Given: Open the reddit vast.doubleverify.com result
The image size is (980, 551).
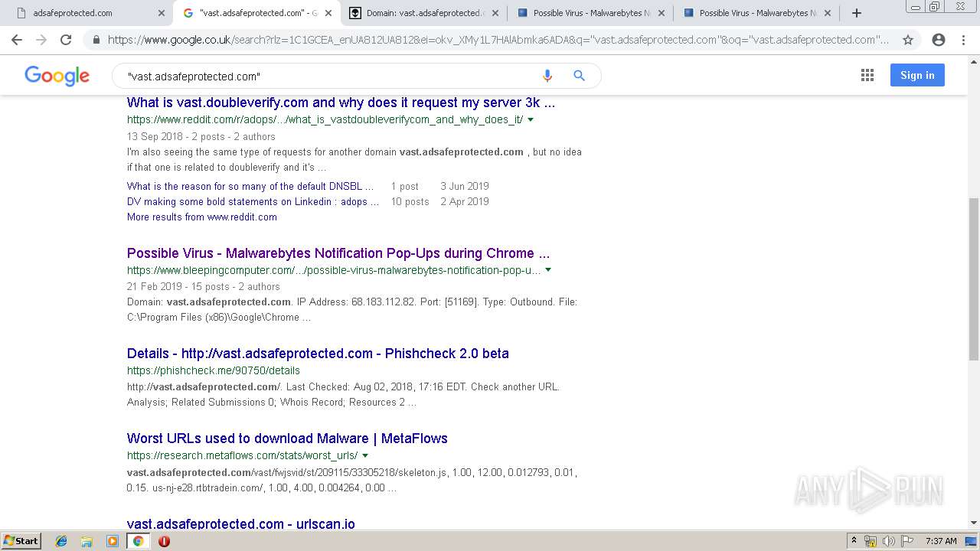Looking at the screenshot, I should (x=341, y=103).
